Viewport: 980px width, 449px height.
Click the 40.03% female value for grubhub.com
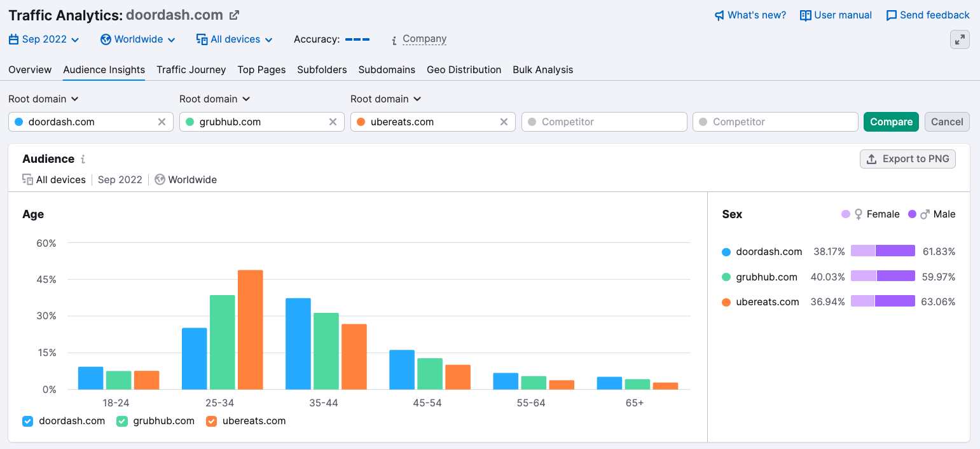coord(827,277)
